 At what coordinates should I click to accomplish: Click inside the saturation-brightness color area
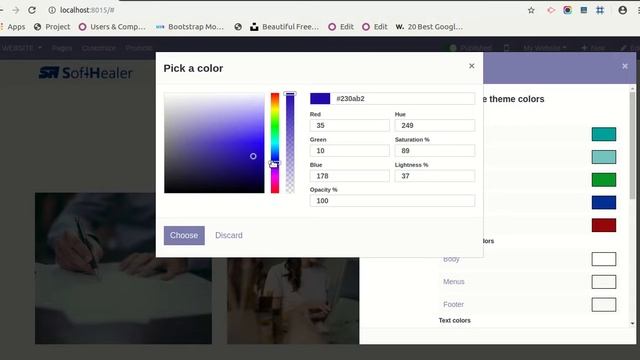click(x=214, y=143)
